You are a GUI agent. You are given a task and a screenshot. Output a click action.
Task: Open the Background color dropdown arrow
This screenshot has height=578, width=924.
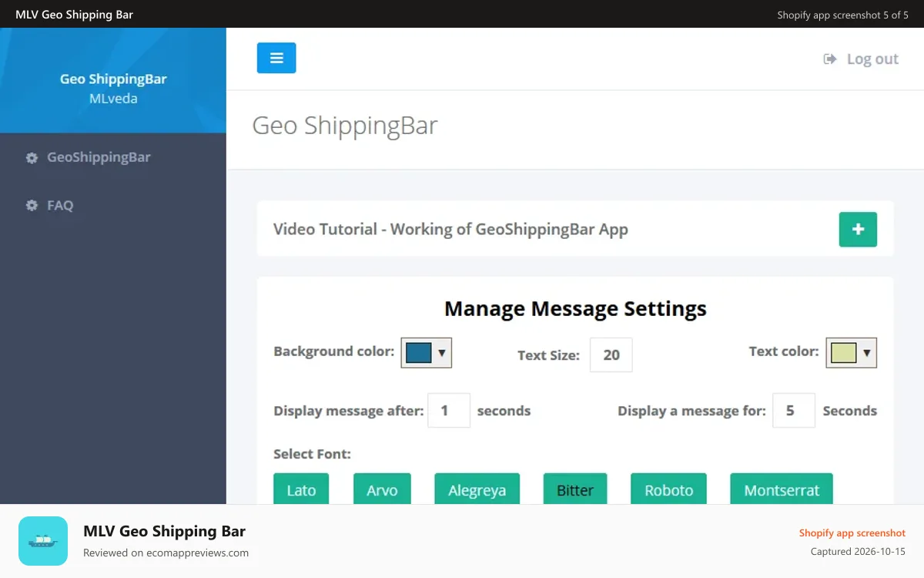click(442, 352)
